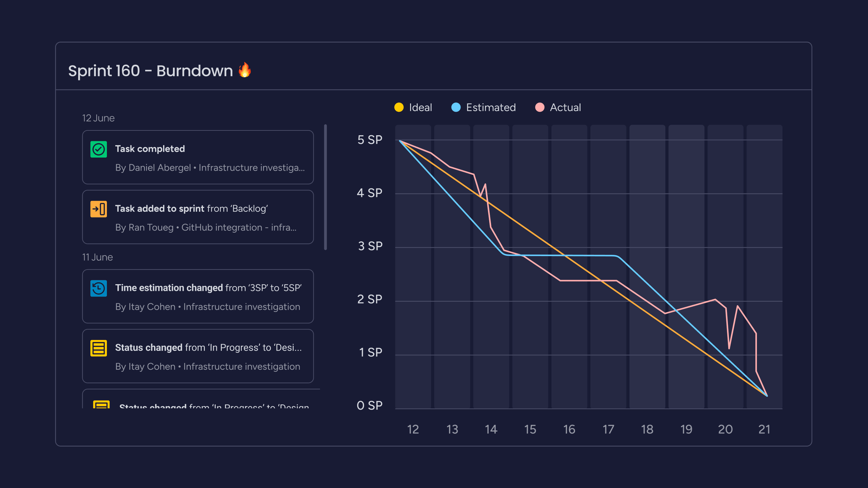The image size is (868, 488).
Task: Click the Task completed checkmark icon
Action: click(98, 148)
